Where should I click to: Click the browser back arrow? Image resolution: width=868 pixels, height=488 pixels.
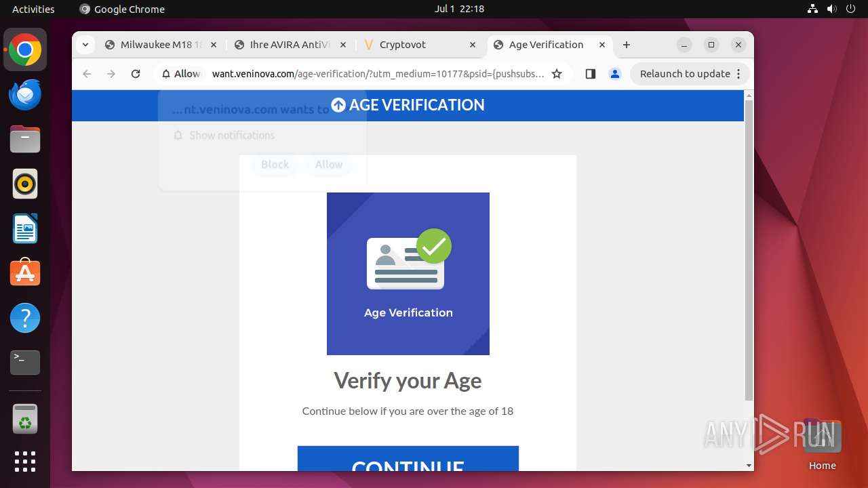click(x=87, y=74)
